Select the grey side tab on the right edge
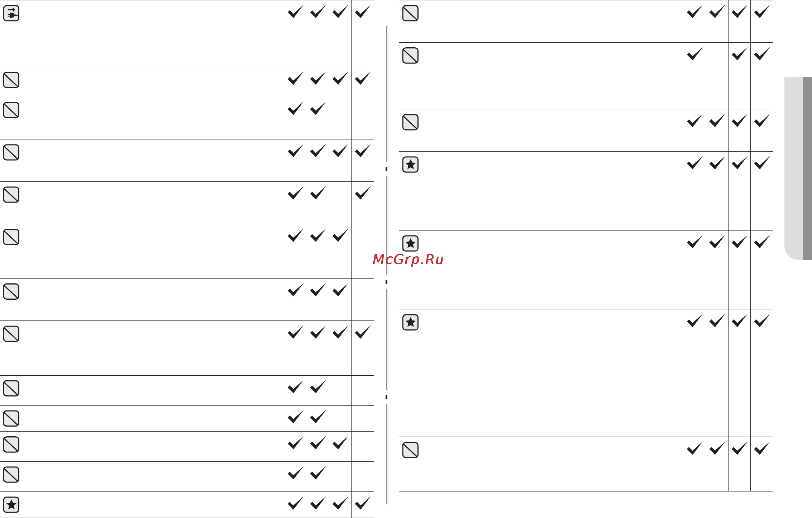This screenshot has width=812, height=518. click(798, 168)
